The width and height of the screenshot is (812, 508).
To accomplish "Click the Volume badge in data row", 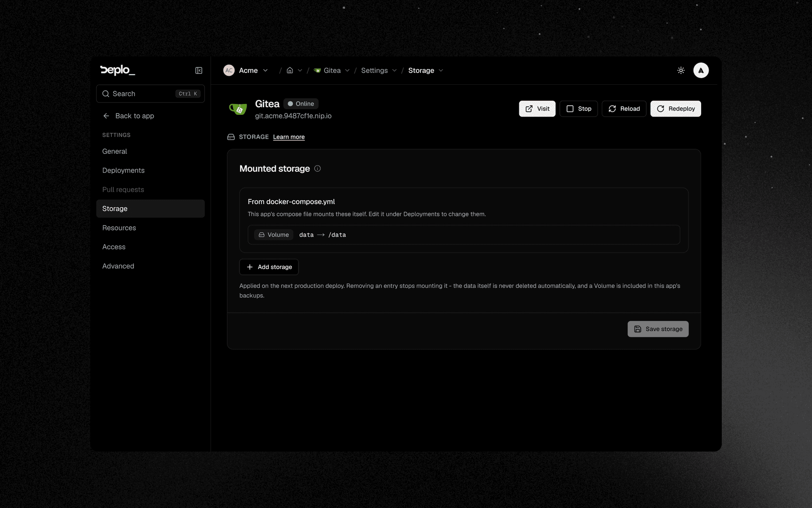I will point(273,235).
